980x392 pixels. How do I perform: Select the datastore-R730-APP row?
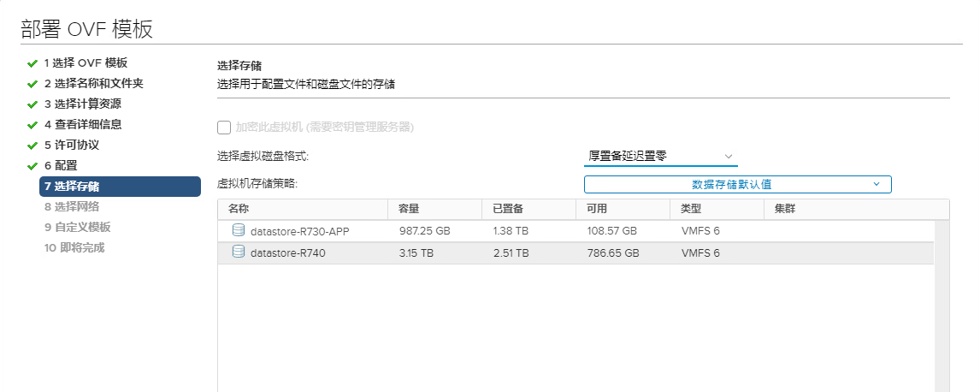pyautogui.click(x=576, y=231)
